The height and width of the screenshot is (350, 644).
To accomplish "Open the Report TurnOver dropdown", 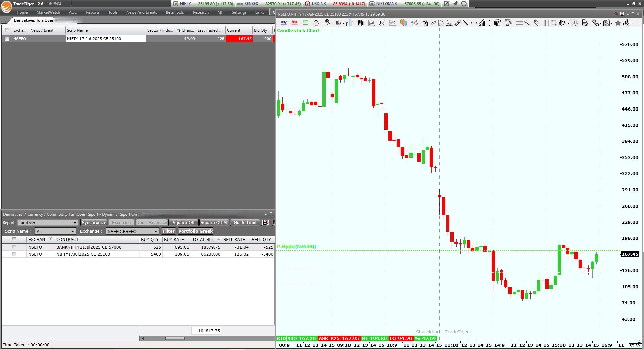I will coord(48,223).
